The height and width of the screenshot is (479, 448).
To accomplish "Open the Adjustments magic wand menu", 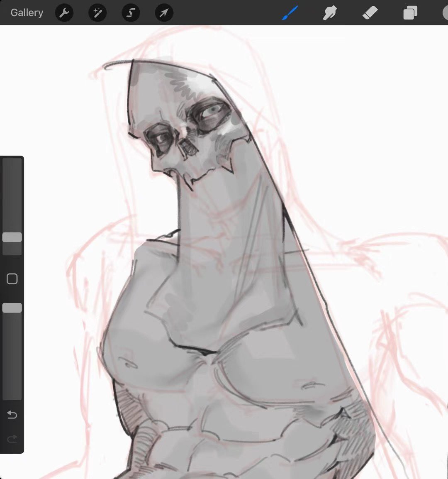I will 97,12.
